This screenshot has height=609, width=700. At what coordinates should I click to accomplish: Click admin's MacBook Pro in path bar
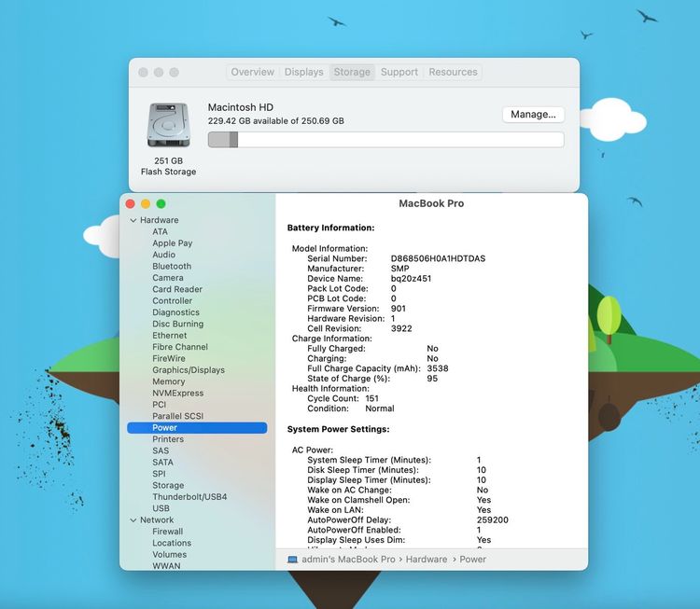pos(349,560)
